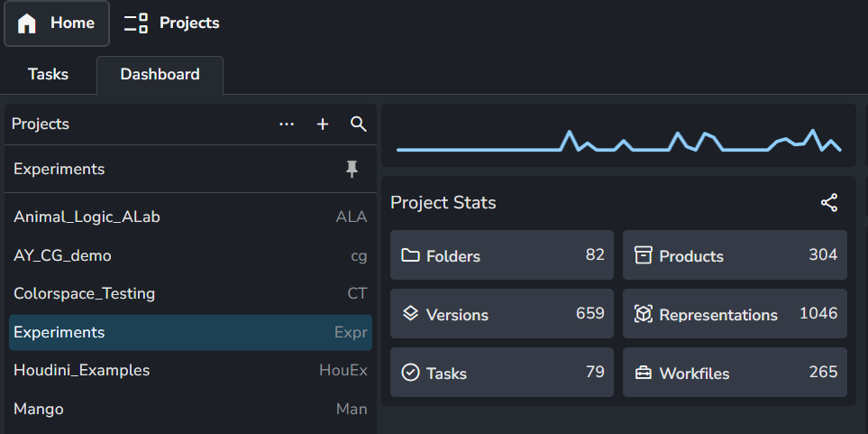Viewport: 868px width, 434px height.
Task: Add a new project with plus icon
Action: tap(323, 125)
